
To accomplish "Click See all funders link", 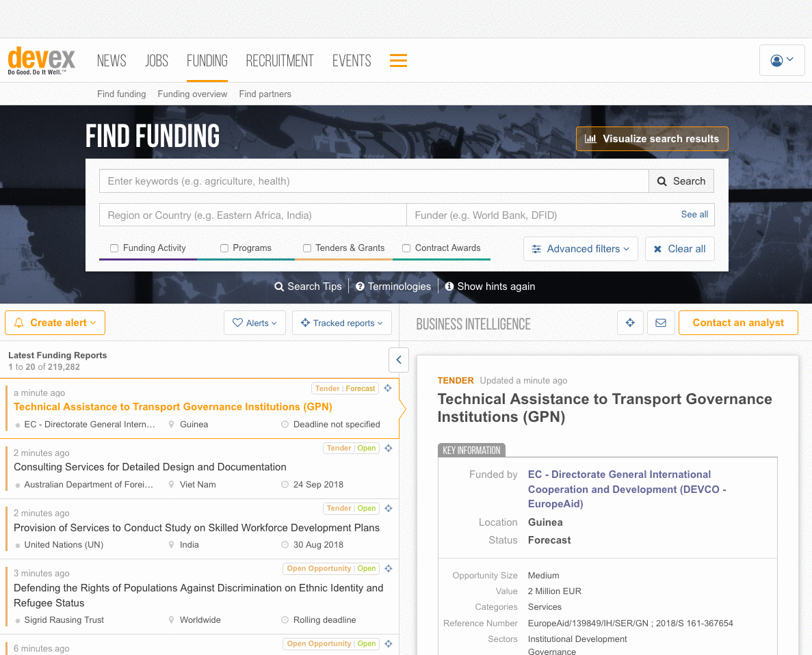I will (694, 215).
